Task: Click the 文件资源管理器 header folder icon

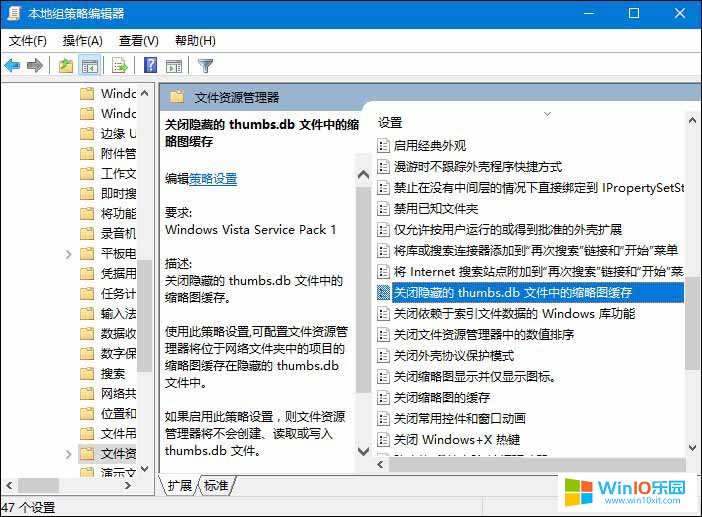Action: click(x=177, y=97)
